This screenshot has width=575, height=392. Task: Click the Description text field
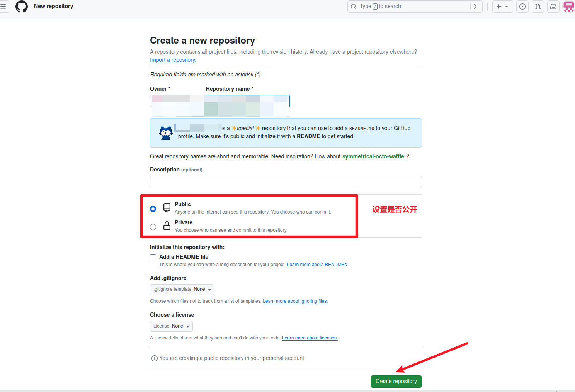pos(286,182)
